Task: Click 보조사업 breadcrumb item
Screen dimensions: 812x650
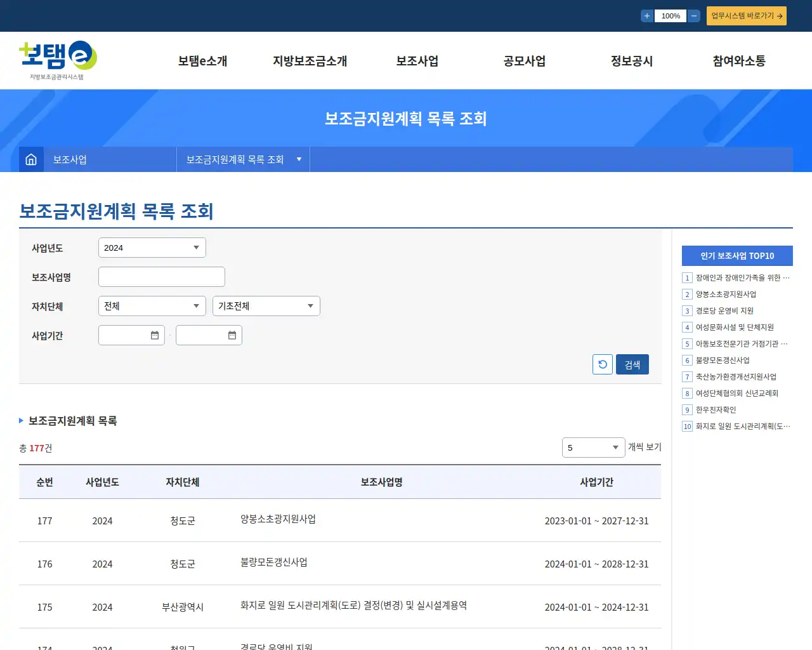Action: click(x=70, y=159)
